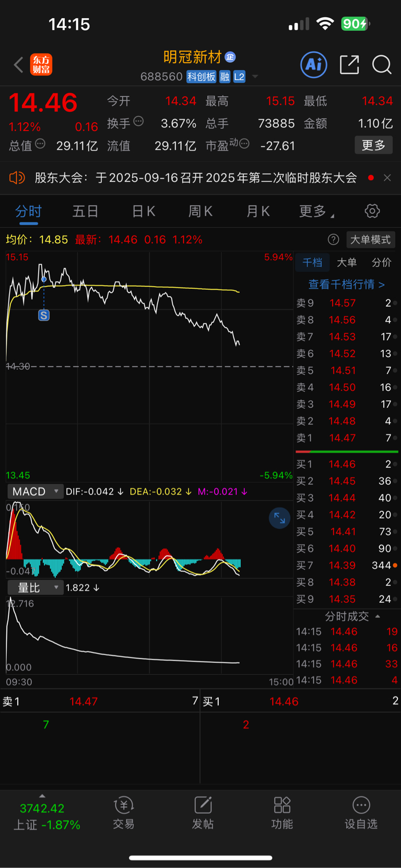The width and height of the screenshot is (401, 868).
Task: Open the search magnifier icon
Action: coord(382,65)
